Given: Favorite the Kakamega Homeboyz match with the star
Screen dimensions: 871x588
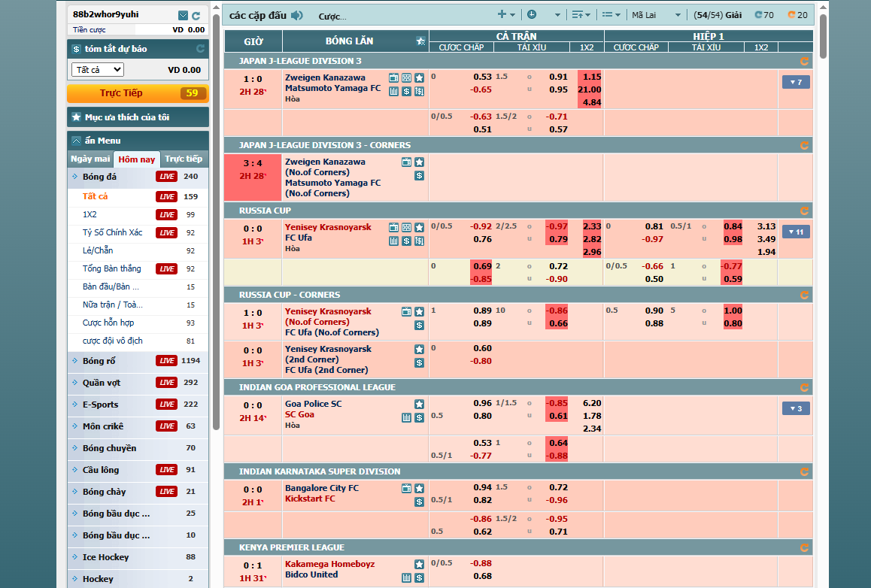Looking at the screenshot, I should (x=419, y=565).
